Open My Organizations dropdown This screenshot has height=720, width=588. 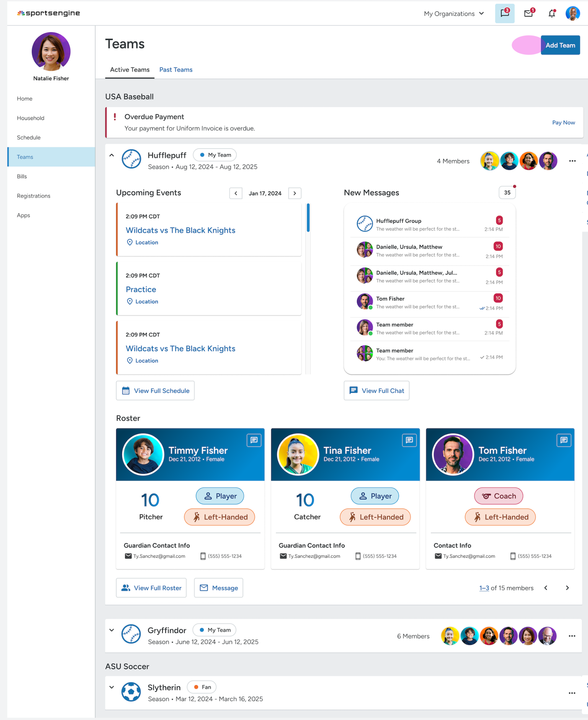453,14
